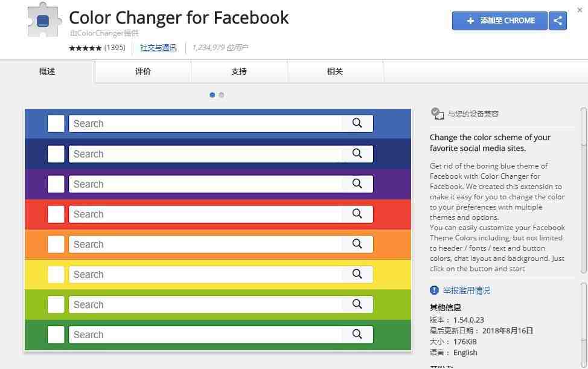Click the magnifier in the red search bar
Image resolution: width=588 pixels, height=369 pixels.
(357, 214)
